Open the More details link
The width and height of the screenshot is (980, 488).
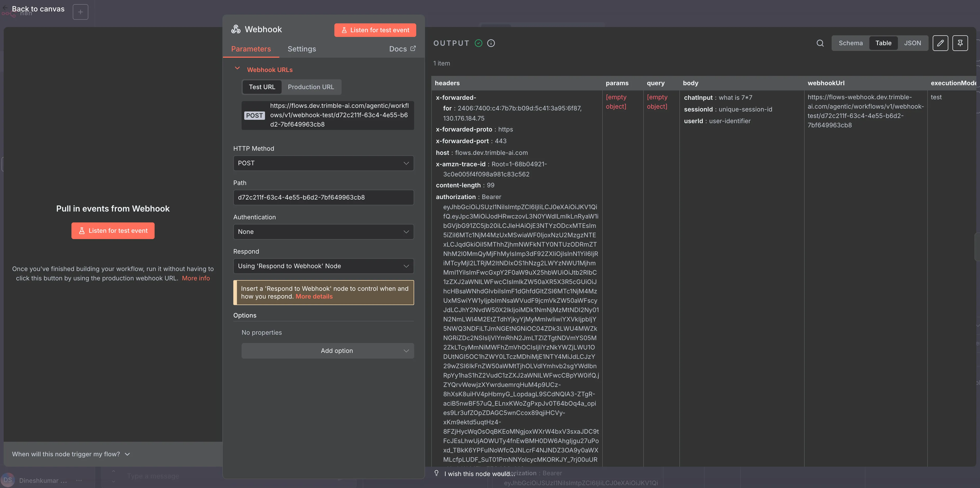314,296
